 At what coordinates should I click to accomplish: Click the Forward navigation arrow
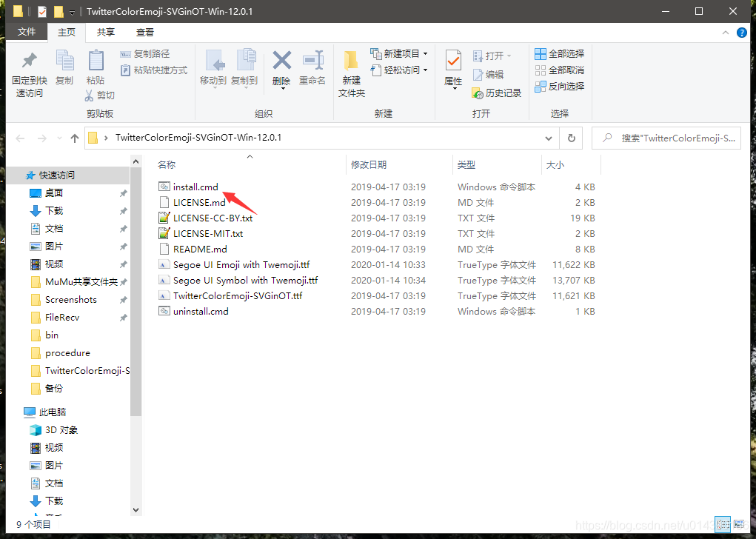pyautogui.click(x=42, y=138)
